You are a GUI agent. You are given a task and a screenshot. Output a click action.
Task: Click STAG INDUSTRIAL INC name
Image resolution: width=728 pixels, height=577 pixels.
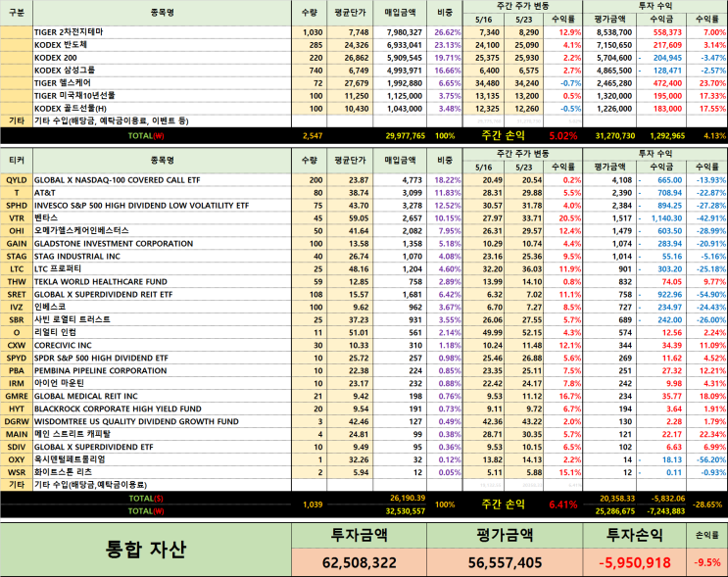(x=77, y=257)
